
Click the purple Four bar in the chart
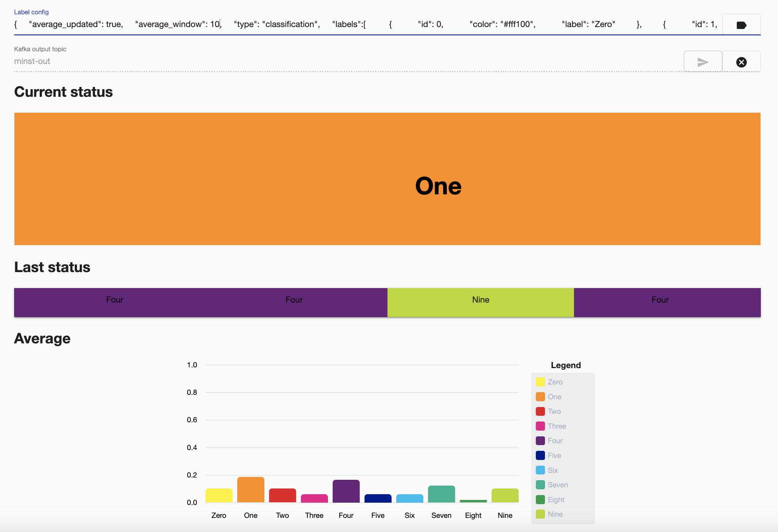346,491
